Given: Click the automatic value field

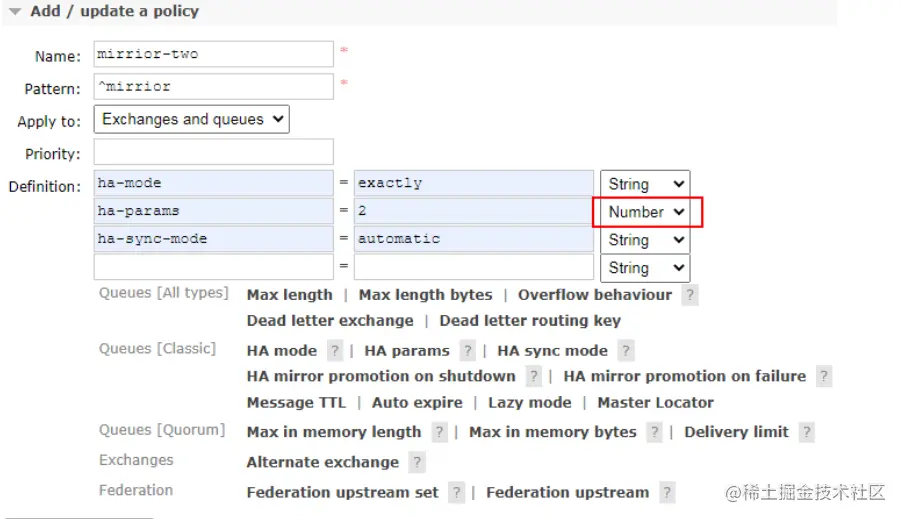Looking at the screenshot, I should [474, 239].
